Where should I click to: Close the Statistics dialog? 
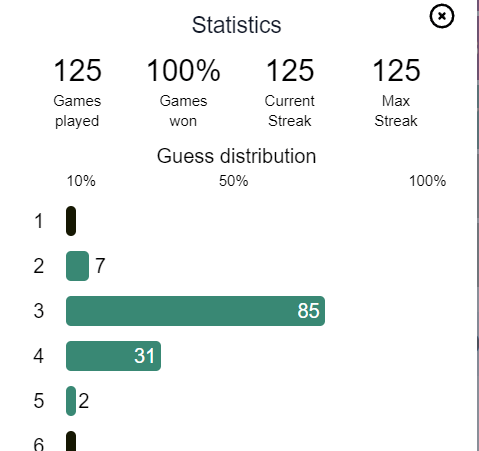(x=442, y=16)
